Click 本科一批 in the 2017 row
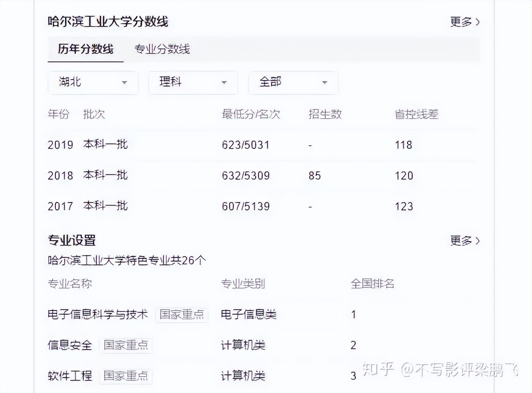The image size is (532, 393). (x=106, y=206)
